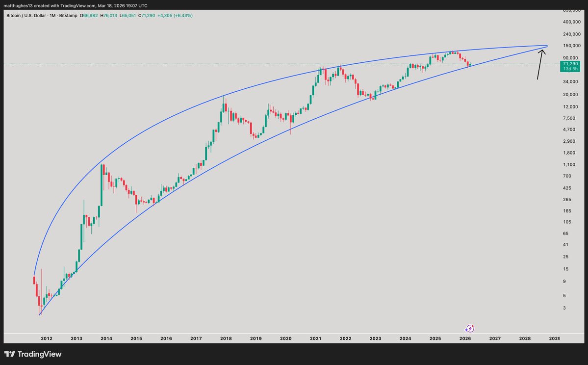This screenshot has width=588, height=365.
Task: Click the 2019 time axis label
Action: [256, 339]
